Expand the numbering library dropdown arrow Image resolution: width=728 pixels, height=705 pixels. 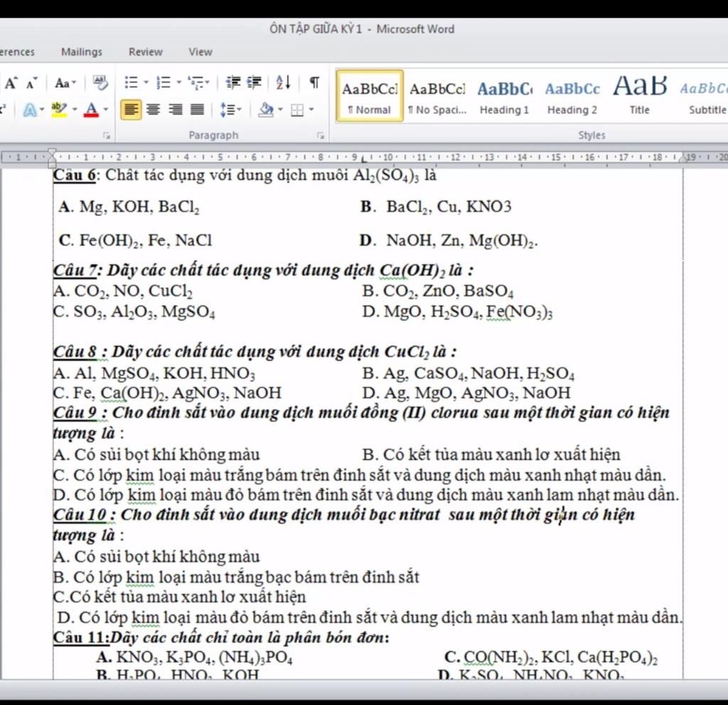(x=178, y=83)
